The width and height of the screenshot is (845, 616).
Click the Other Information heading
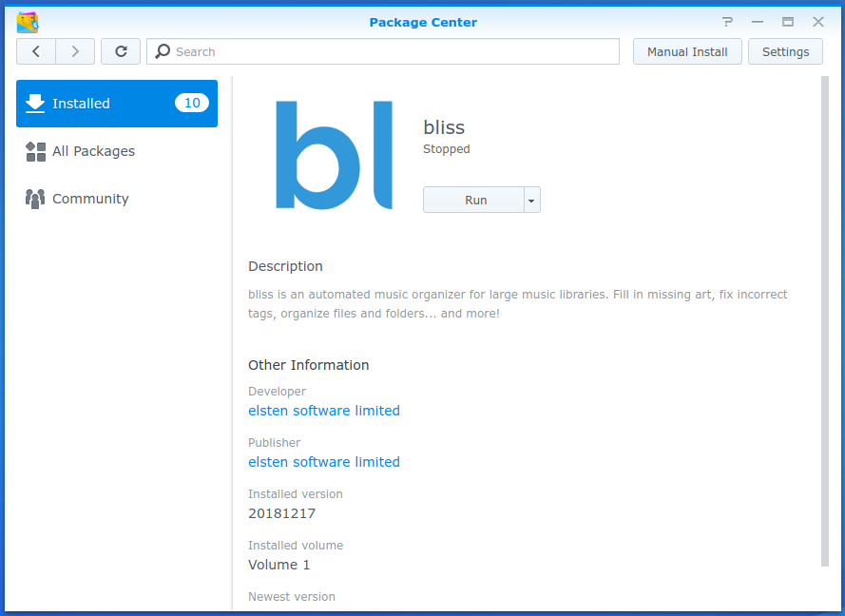pyautogui.click(x=308, y=365)
